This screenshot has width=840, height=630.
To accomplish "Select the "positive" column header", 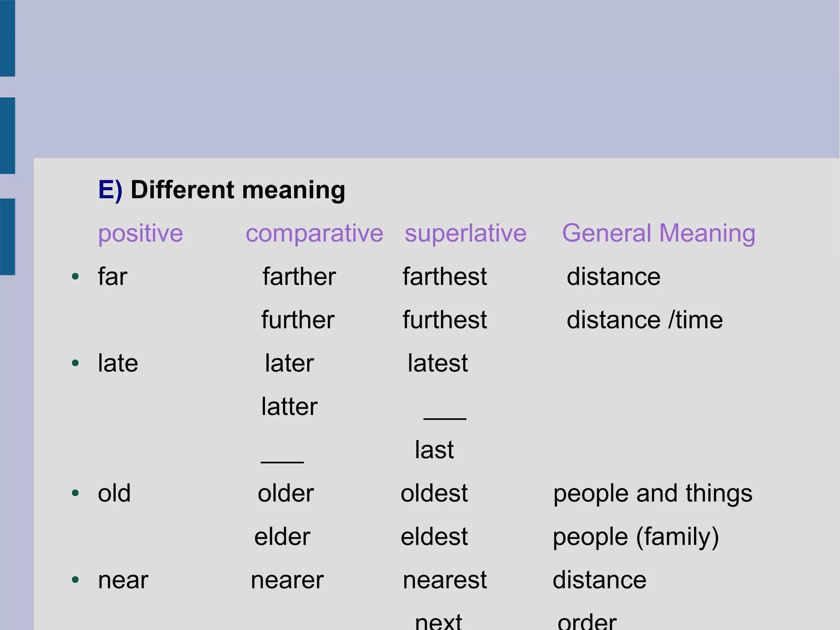I will pos(140,234).
